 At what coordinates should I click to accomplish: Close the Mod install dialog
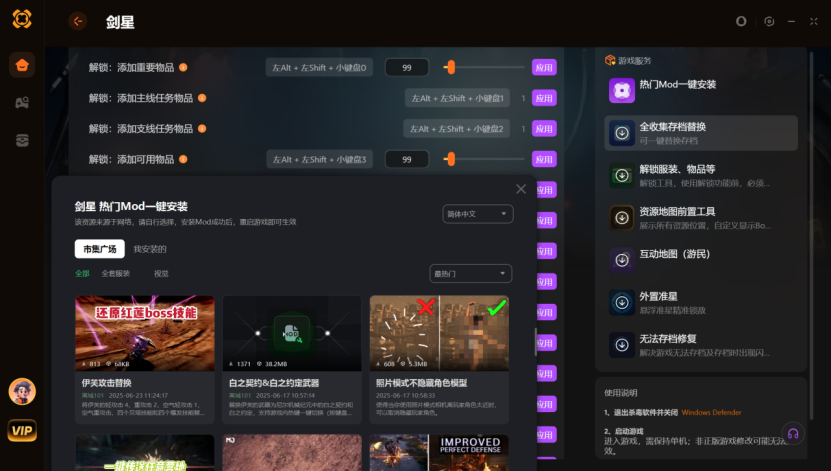point(521,189)
